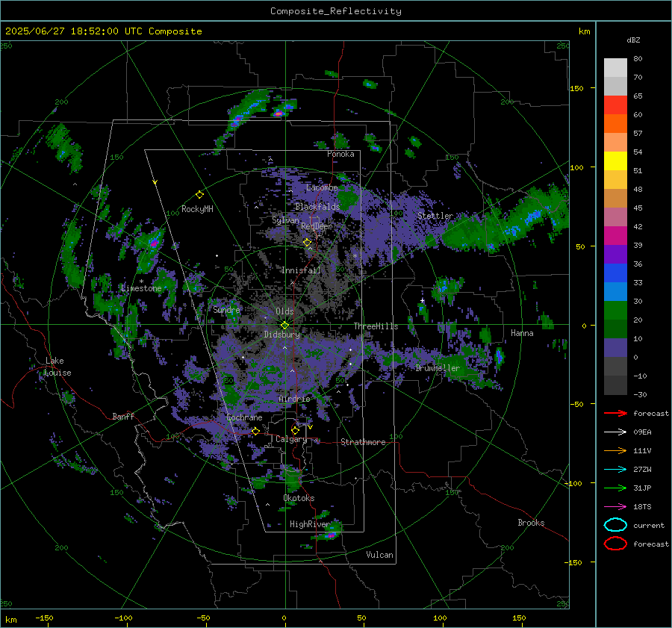
Task: Click the bright green 30-20 dBZ swatch
Action: 615,310
